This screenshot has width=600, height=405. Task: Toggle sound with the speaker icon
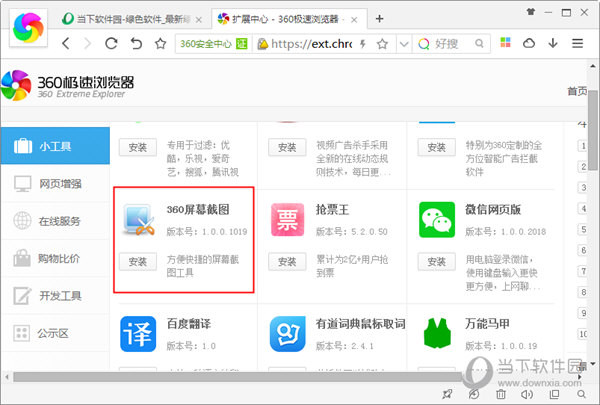point(527,394)
